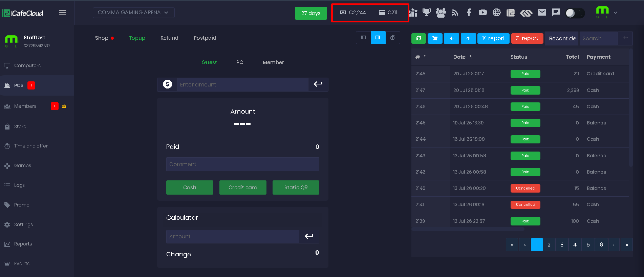Open the Recent dropdown filter
This screenshot has height=277, width=644.
click(562, 38)
